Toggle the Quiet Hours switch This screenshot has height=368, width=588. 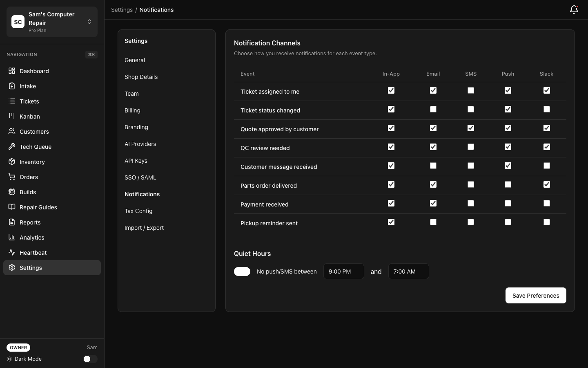point(242,272)
